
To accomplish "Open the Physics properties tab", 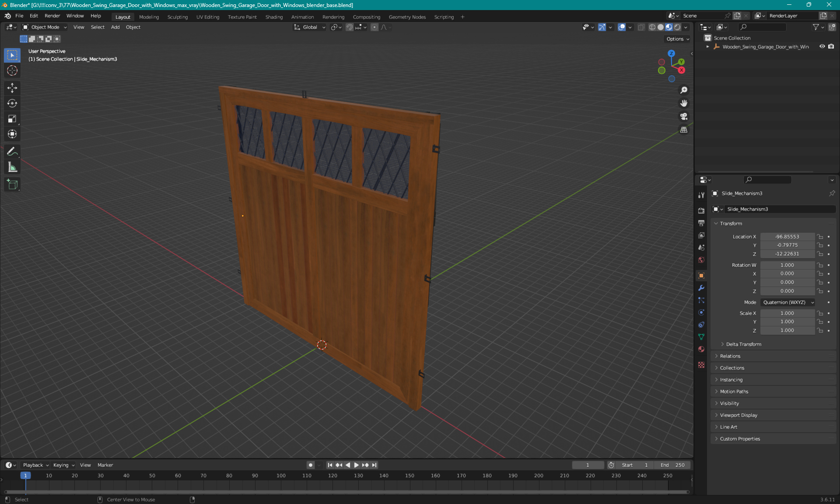I will (701, 312).
